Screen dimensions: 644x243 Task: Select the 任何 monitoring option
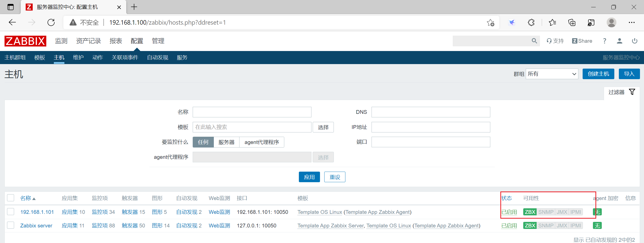(203, 142)
